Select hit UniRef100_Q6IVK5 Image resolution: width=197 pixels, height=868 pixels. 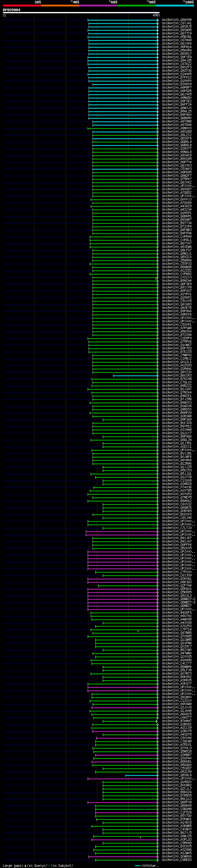pyautogui.click(x=177, y=94)
